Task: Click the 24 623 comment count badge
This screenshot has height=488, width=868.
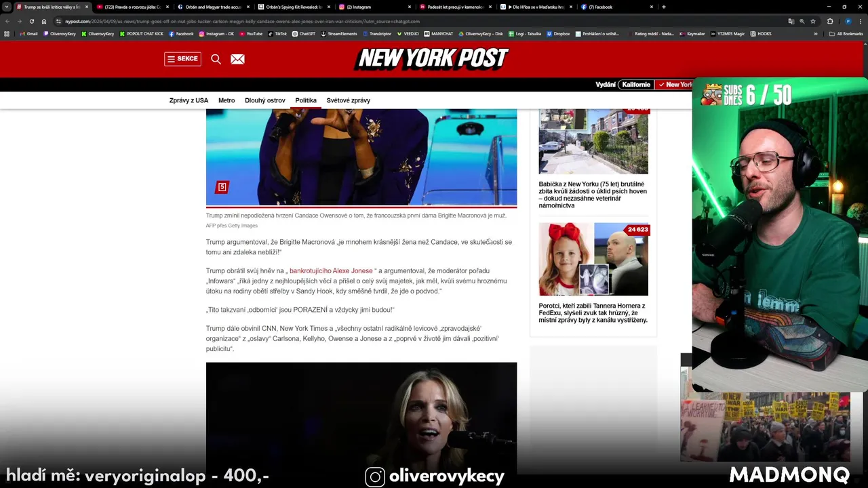Action: coord(637,230)
